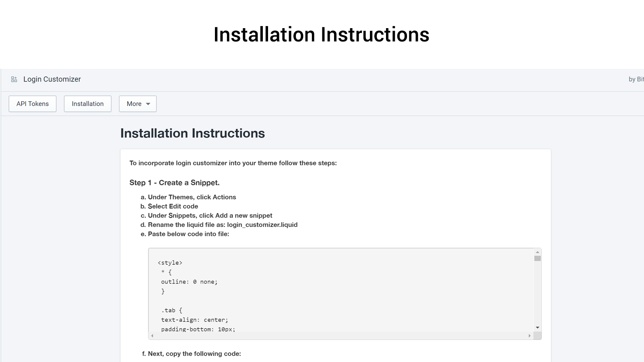
Task: Click the Installation Instructions page heading
Action: 192,133
